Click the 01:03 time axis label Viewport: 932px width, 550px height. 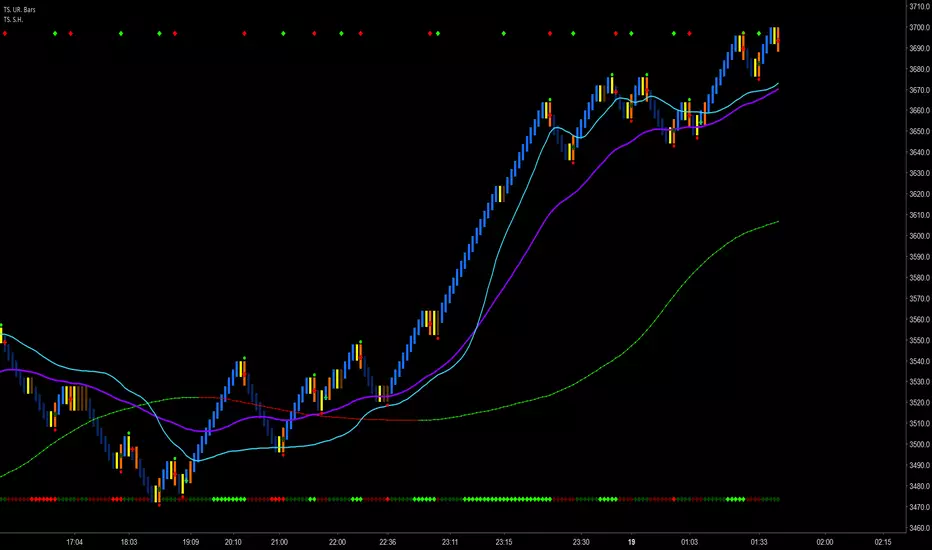coord(689,542)
